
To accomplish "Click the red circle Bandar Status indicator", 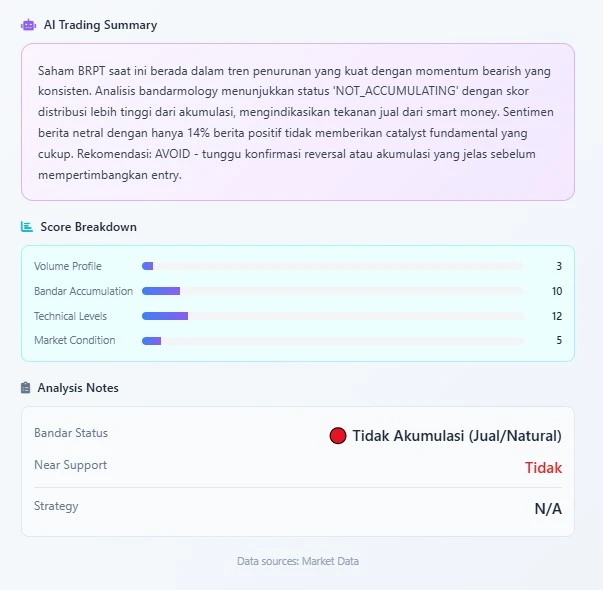I will pos(338,436).
